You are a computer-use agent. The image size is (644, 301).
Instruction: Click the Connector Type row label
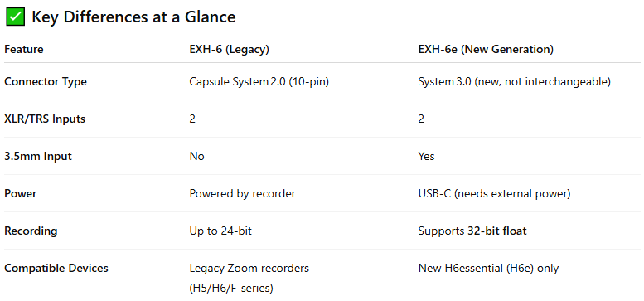pos(46,82)
